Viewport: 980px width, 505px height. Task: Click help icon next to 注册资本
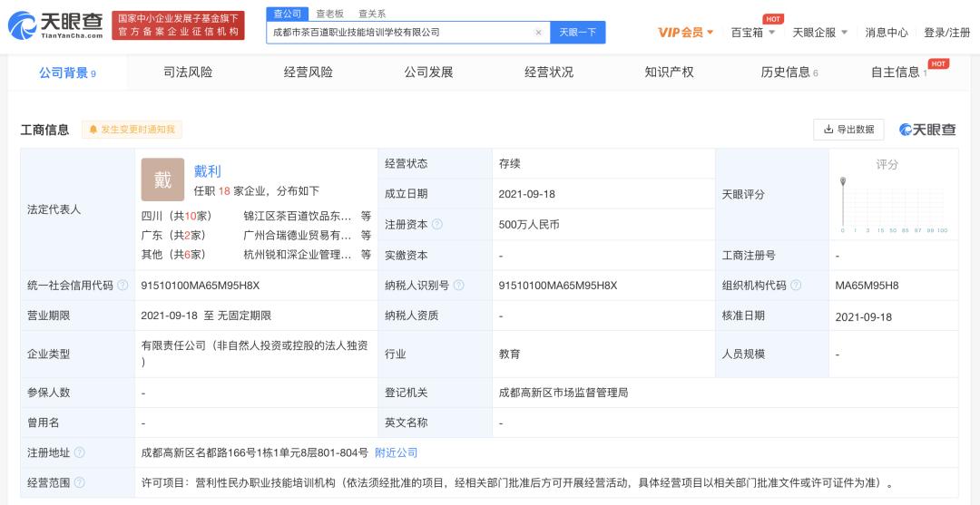(x=437, y=224)
